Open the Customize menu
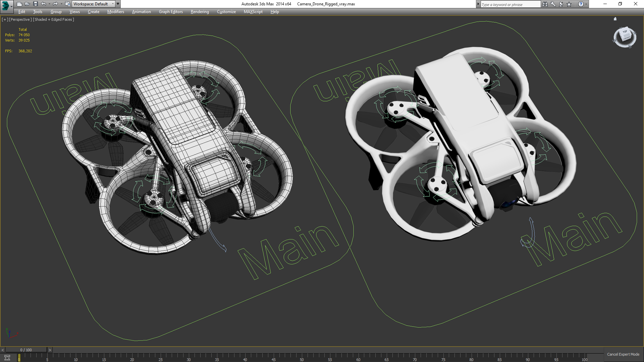The image size is (644, 362). pyautogui.click(x=226, y=12)
